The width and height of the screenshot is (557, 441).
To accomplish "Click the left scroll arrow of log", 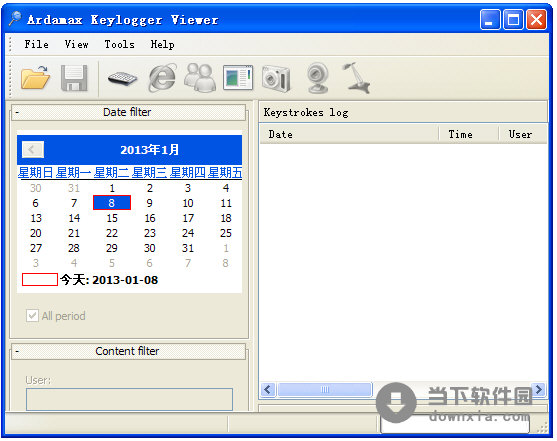I will (x=267, y=389).
